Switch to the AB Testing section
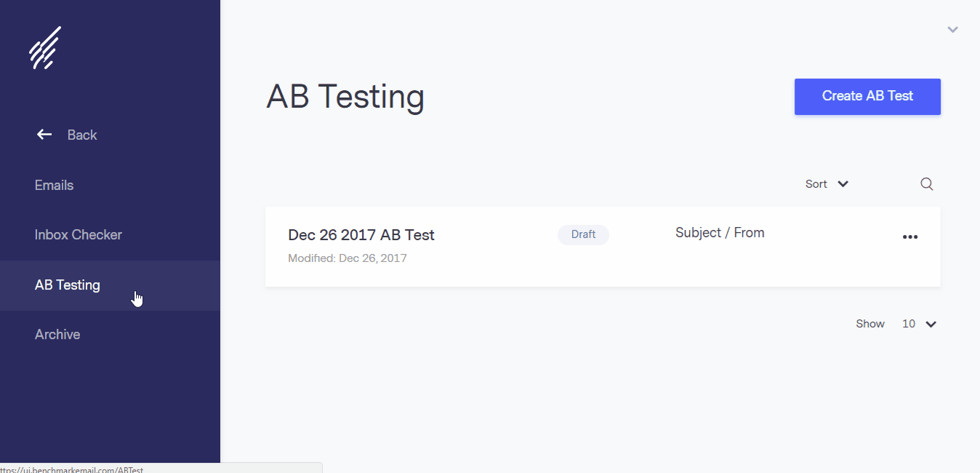This screenshot has height=473, width=980. coord(68,285)
